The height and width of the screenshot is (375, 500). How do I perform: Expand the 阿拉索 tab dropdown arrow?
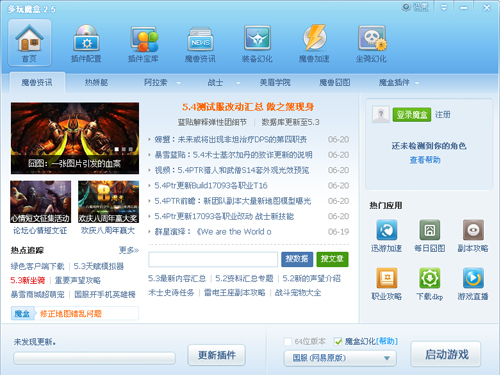tap(179, 83)
